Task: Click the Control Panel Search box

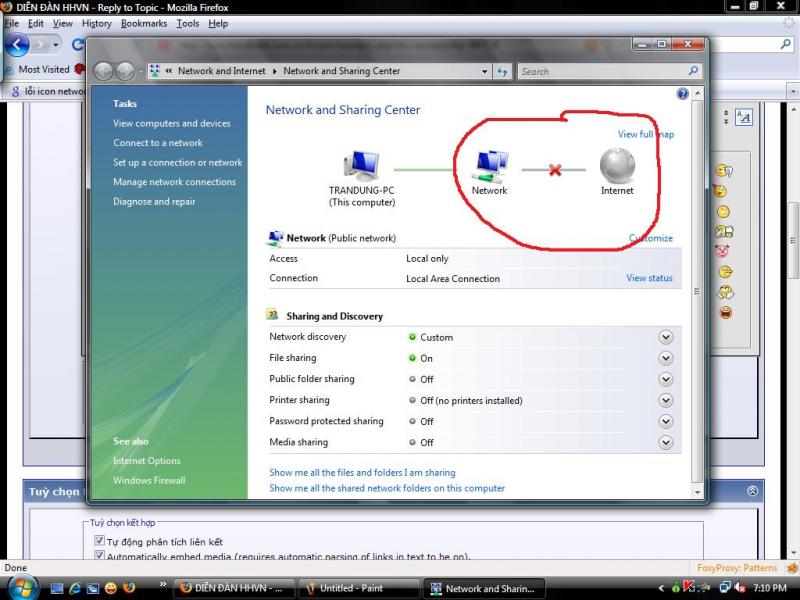Action: (x=600, y=71)
